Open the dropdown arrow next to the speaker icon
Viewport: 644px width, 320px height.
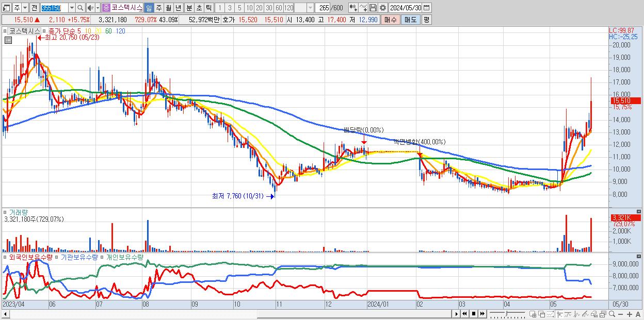tap(98, 8)
